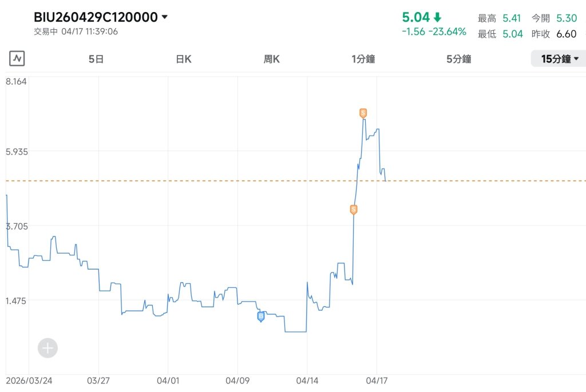The width and height of the screenshot is (586, 392).
Task: Click the 04/14 date axis label
Action: (307, 381)
